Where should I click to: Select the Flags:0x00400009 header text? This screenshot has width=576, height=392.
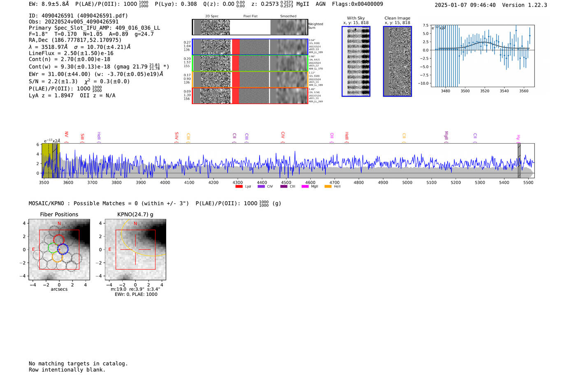point(358,4)
